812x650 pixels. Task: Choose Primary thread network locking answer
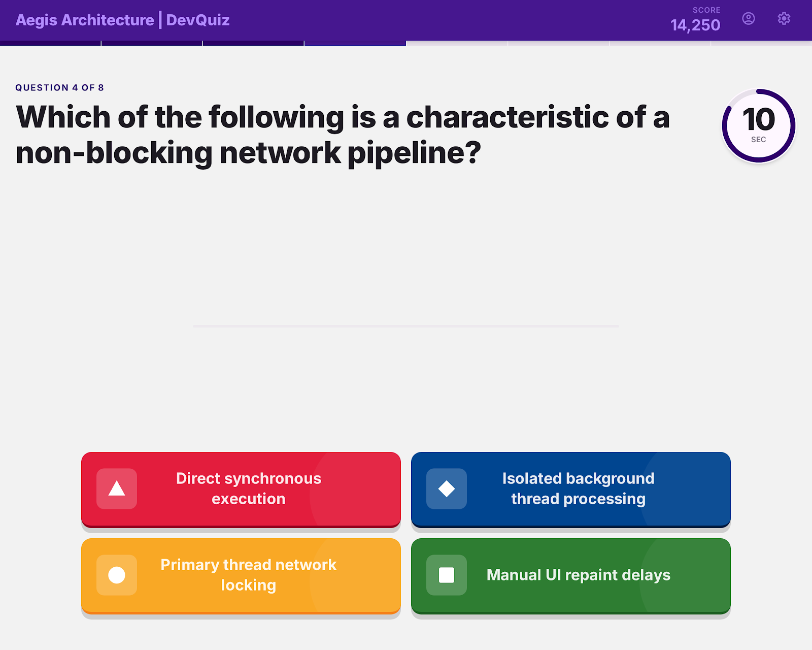(241, 576)
